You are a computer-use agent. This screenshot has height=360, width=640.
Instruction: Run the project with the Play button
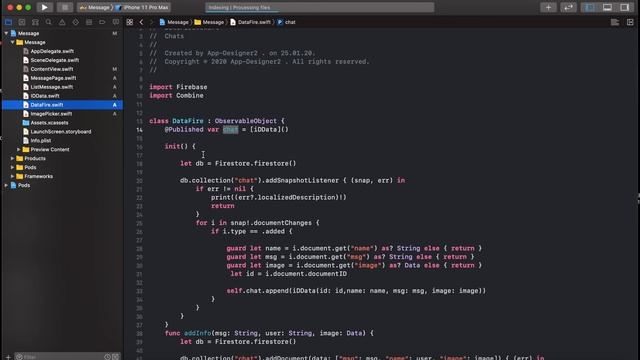tap(44, 7)
